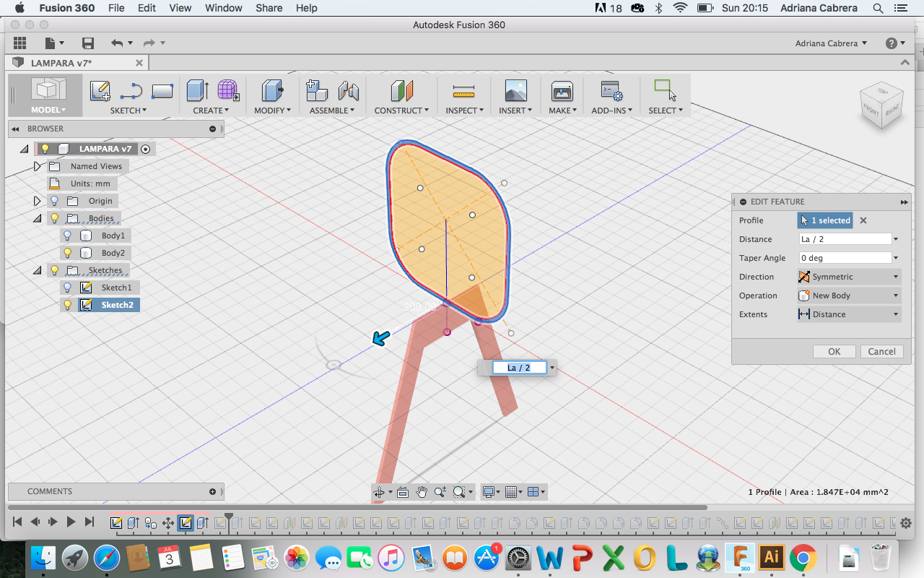
Task: Expand the Named Views folder
Action: (38, 166)
